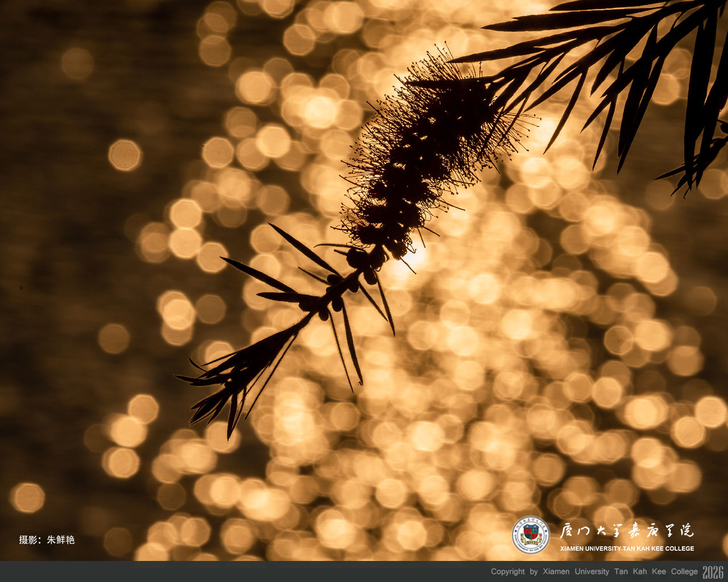
Task: Click 'Tan Kah Kee College' in the copyright line
Action: pyautogui.click(x=656, y=572)
